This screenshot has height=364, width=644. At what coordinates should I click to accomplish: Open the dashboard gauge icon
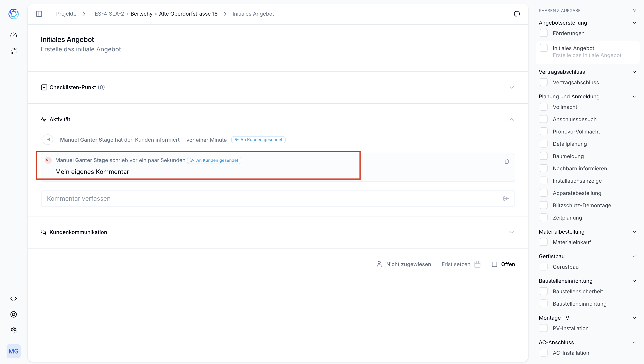coord(14,35)
